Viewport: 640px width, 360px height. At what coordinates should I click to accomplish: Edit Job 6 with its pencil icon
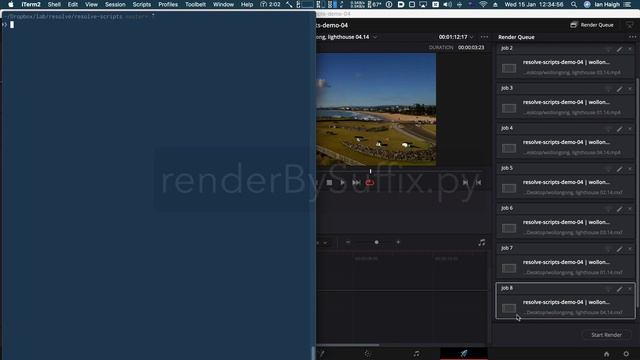pyautogui.click(x=620, y=209)
